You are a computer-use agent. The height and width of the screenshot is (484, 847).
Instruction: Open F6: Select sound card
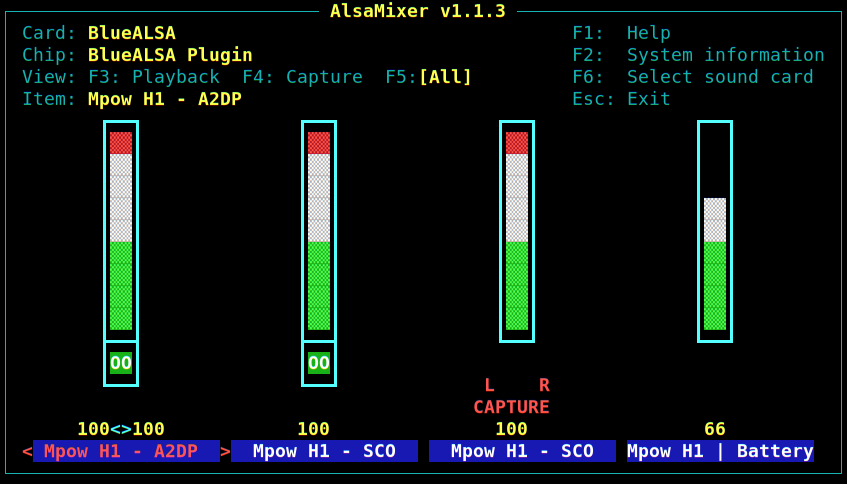click(x=693, y=77)
